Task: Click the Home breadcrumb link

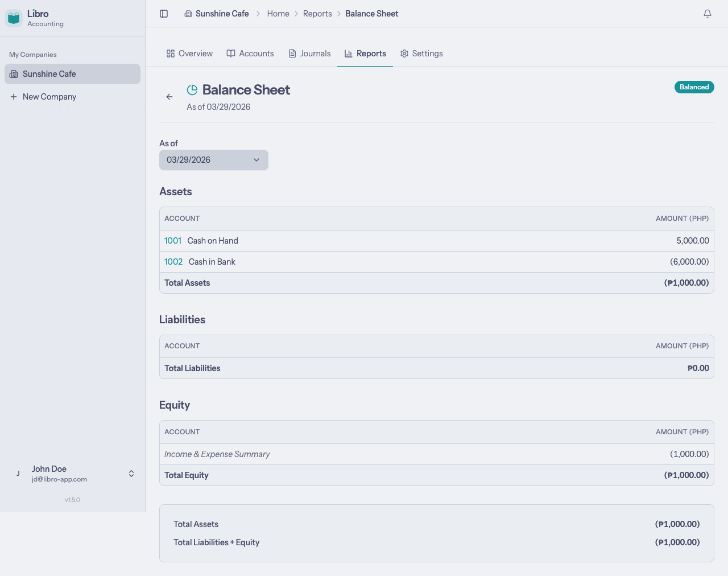Action: [x=278, y=14]
